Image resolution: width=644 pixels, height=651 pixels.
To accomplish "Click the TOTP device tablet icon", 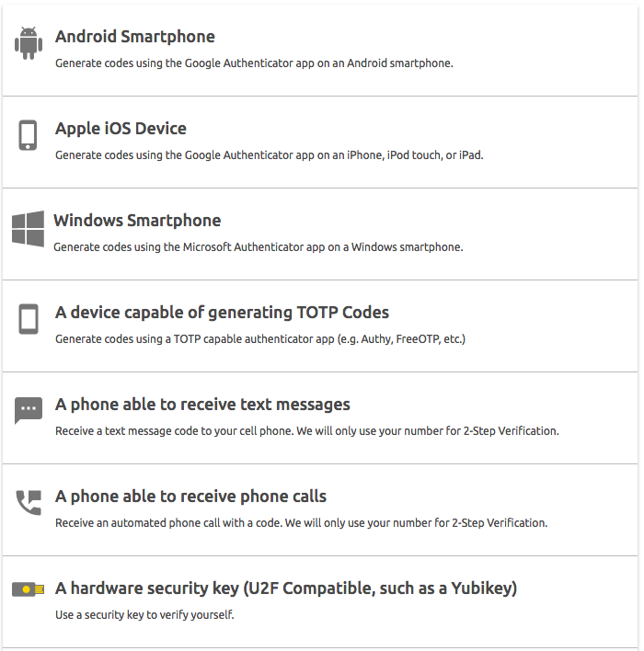I will (x=29, y=319).
